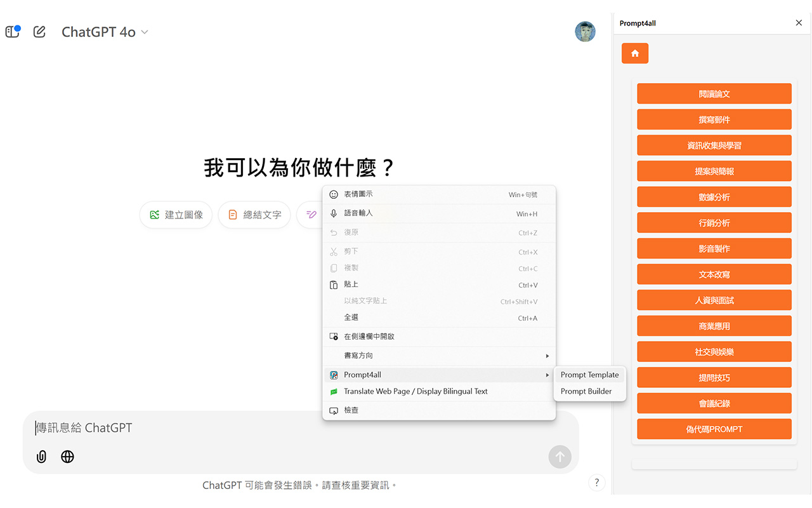Go to Prompt4all home icon button
Screen dimensions: 812x508
(635, 53)
